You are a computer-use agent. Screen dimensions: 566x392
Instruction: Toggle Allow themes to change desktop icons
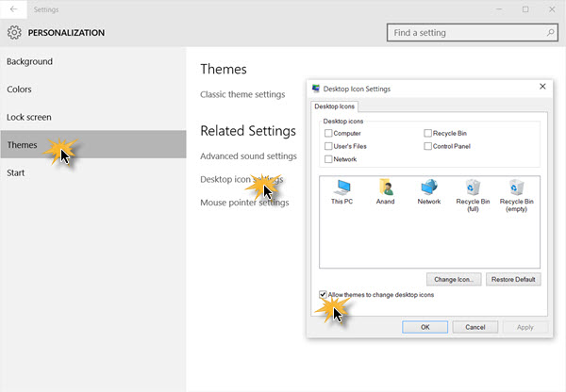coord(323,295)
